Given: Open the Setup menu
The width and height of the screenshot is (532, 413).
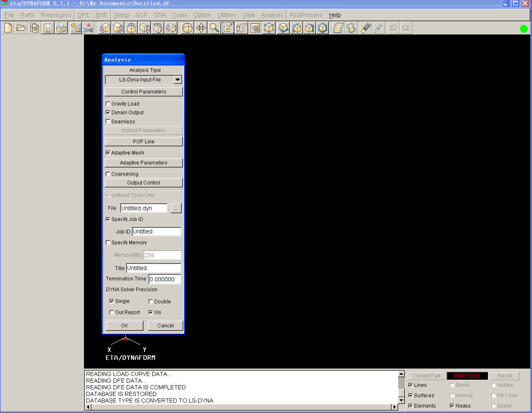Looking at the screenshot, I should 121,15.
